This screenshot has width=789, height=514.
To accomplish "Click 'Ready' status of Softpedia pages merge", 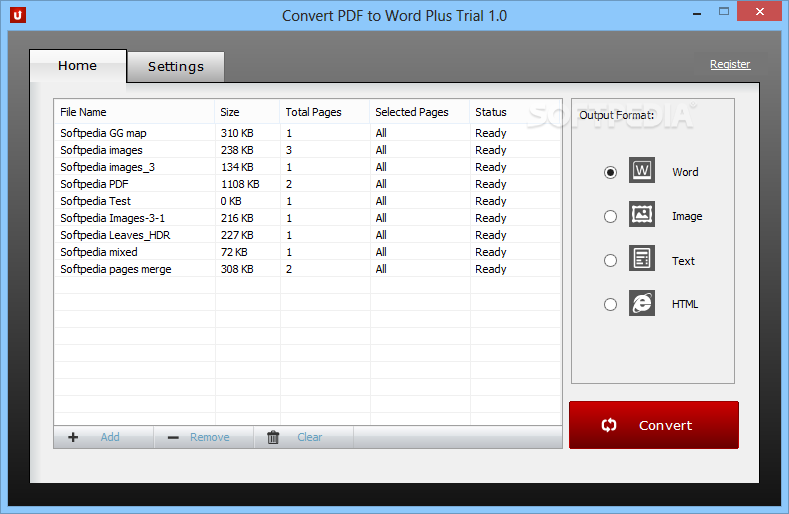I will coord(491,269).
